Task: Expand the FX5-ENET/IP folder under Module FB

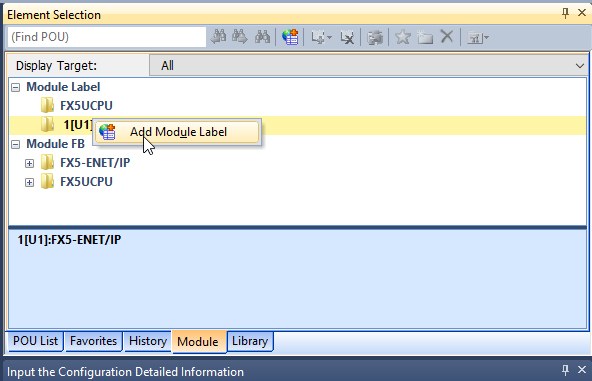Action: [x=29, y=164]
